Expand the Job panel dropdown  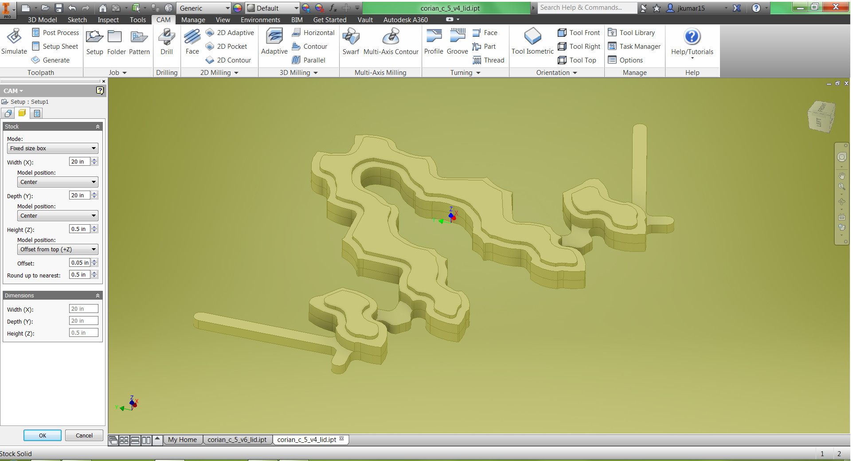coord(125,73)
